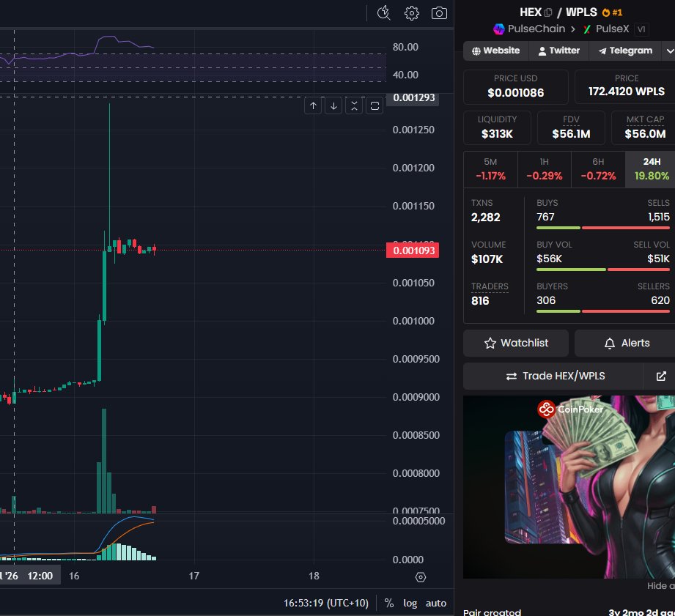Expand more links with the chevron
Screen dimensions: 675x616
(x=669, y=51)
